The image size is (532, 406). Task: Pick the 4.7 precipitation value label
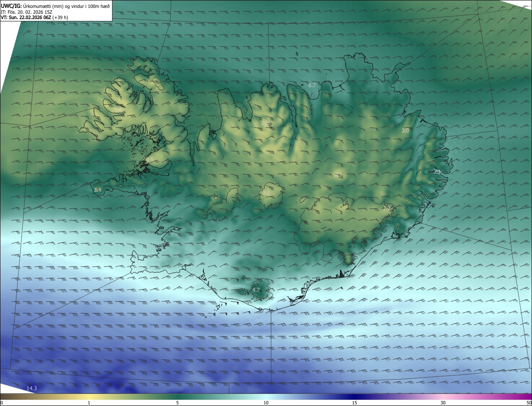256,290
